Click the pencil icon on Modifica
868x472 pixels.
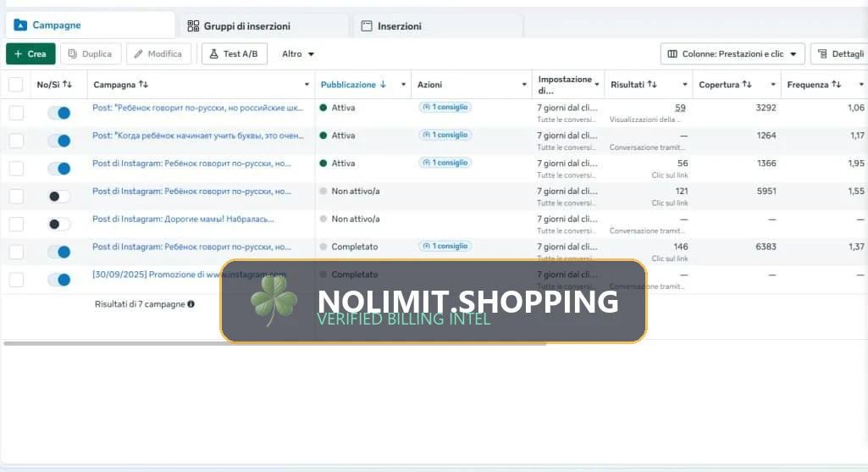(138, 53)
